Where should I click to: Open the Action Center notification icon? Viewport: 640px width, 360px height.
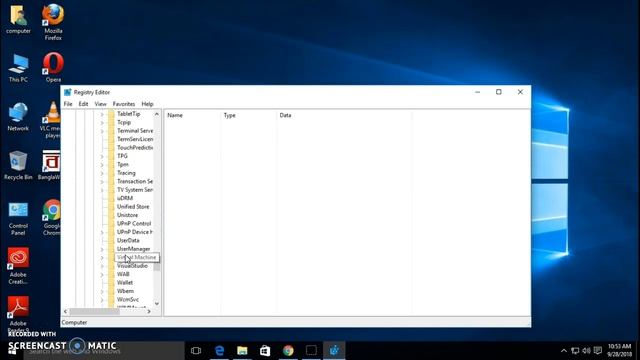coord(598,351)
